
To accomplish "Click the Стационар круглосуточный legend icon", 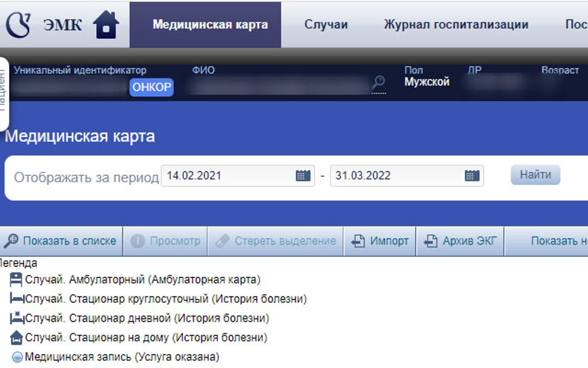I will coord(16,299).
